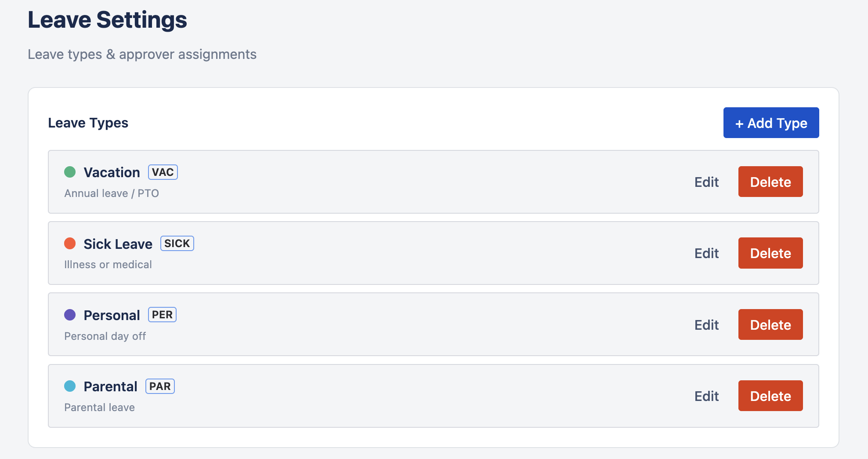868x459 pixels.
Task: Select the Vacation leave type name
Action: click(112, 172)
